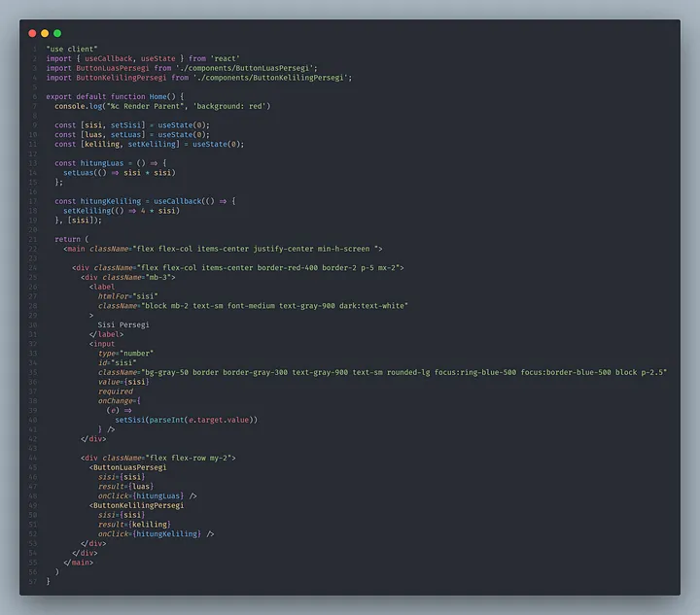
Task: Click the bg-gray-50 input className string
Action: coord(403,372)
